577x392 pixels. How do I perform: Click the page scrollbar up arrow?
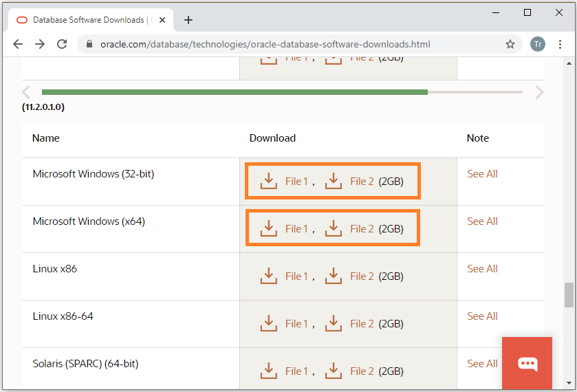coord(569,63)
